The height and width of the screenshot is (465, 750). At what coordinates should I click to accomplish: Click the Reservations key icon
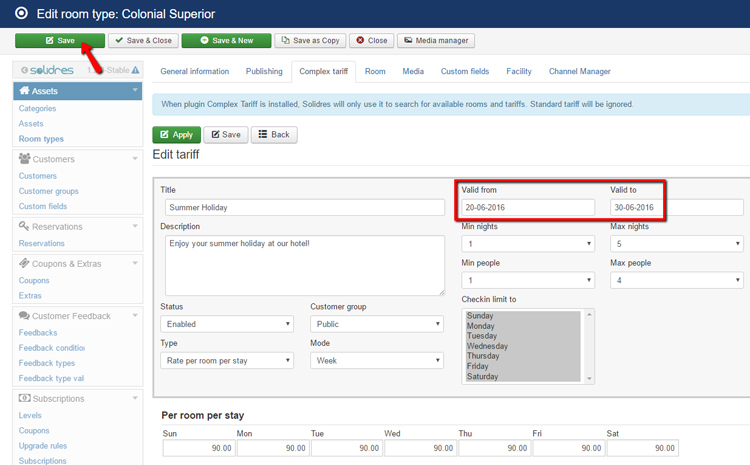point(24,226)
